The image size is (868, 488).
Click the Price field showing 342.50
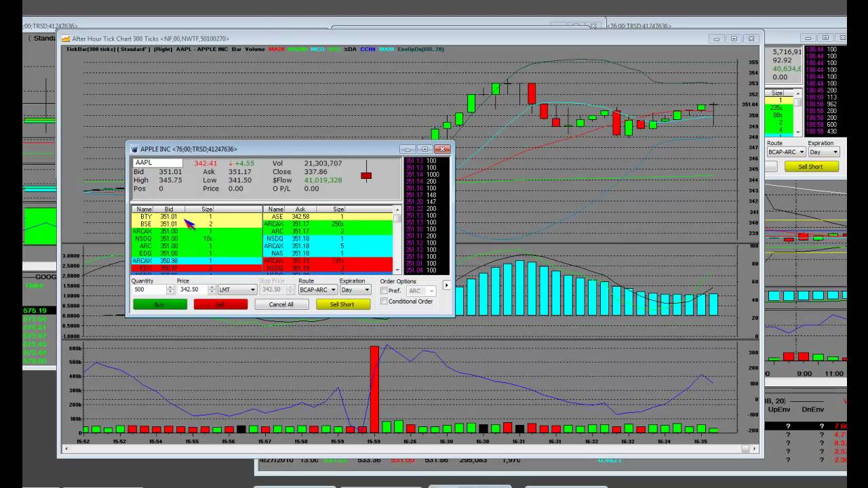(192, 289)
